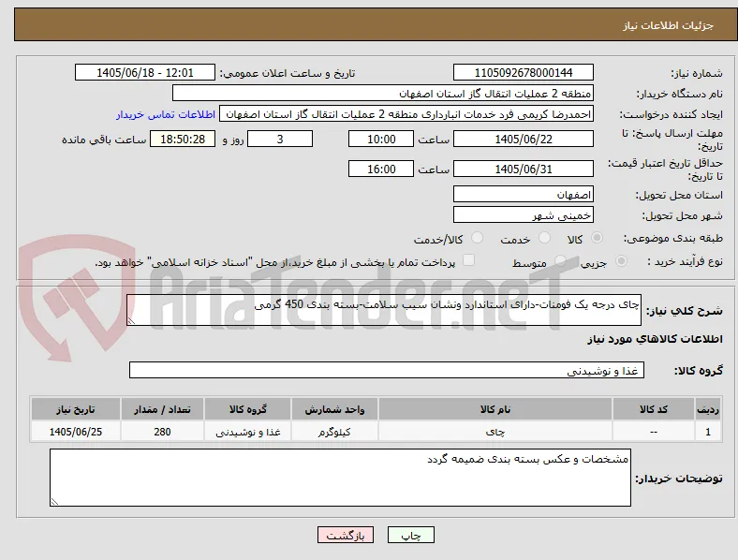Click the چاپ (print) button
The width and height of the screenshot is (738, 560).
pos(411,535)
